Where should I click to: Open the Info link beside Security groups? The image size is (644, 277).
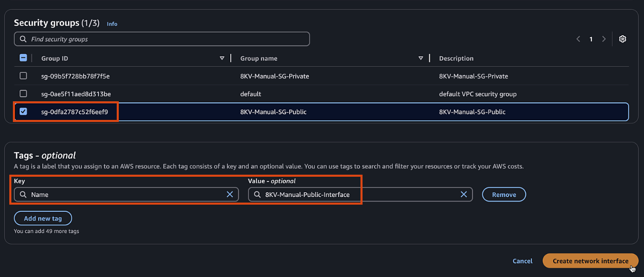click(x=112, y=24)
